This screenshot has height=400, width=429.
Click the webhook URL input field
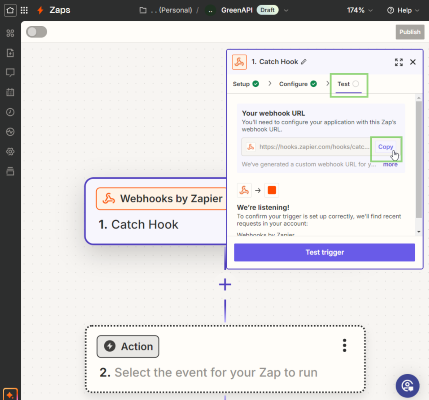coord(306,147)
